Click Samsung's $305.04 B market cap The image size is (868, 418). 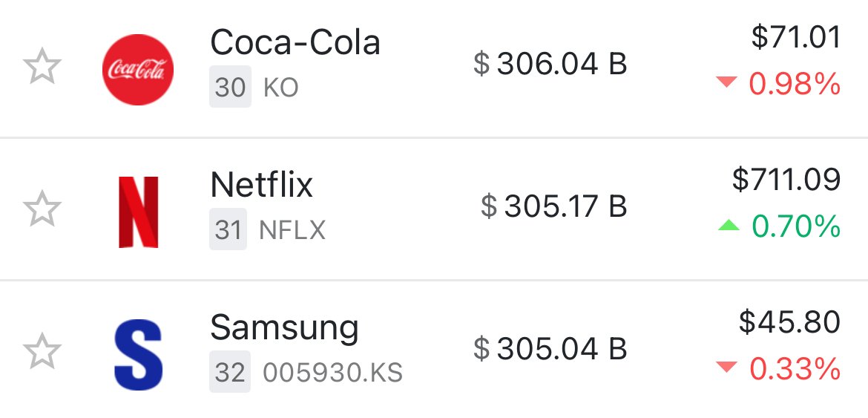pos(550,348)
